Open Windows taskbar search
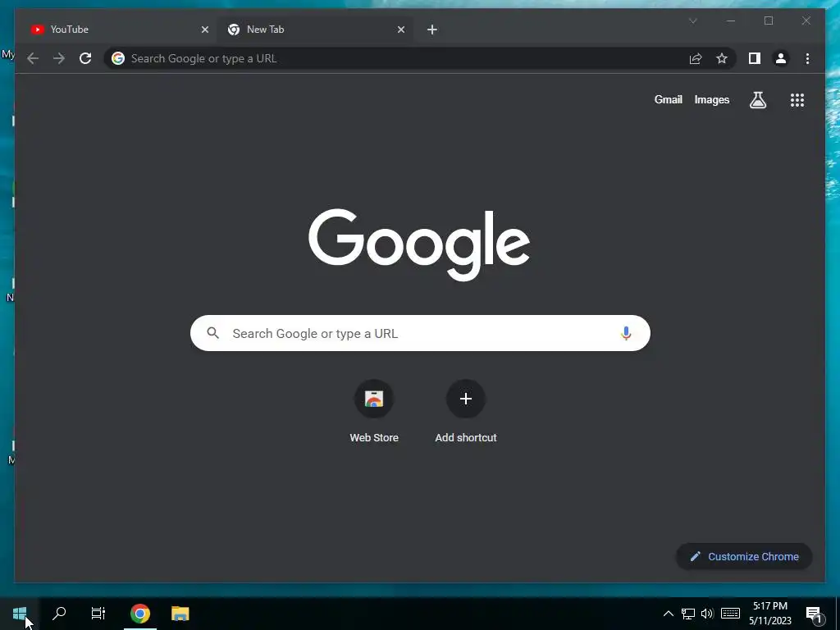Image resolution: width=840 pixels, height=630 pixels. tap(59, 614)
